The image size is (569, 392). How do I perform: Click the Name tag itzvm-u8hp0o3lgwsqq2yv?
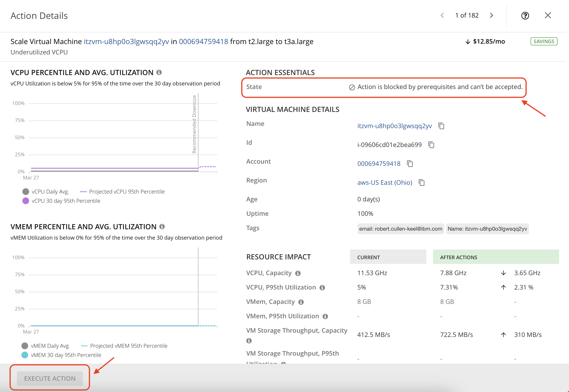pyautogui.click(x=487, y=229)
